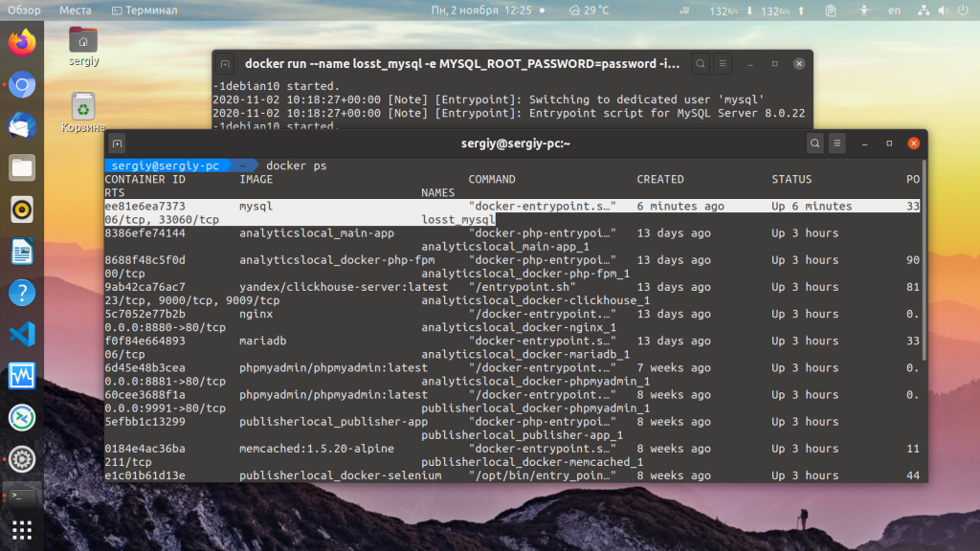Launch Firefox from the dock
Viewport: 980px width, 551px height.
(22, 42)
